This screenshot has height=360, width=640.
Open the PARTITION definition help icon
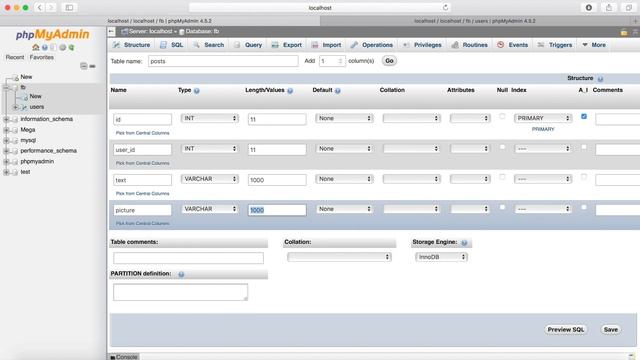coord(181,274)
